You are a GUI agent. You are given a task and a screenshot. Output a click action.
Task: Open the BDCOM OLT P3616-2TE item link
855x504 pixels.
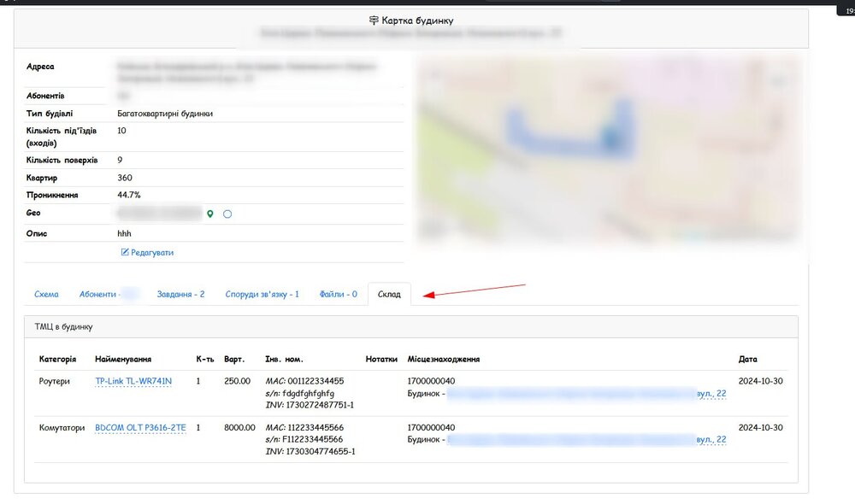(x=140, y=427)
